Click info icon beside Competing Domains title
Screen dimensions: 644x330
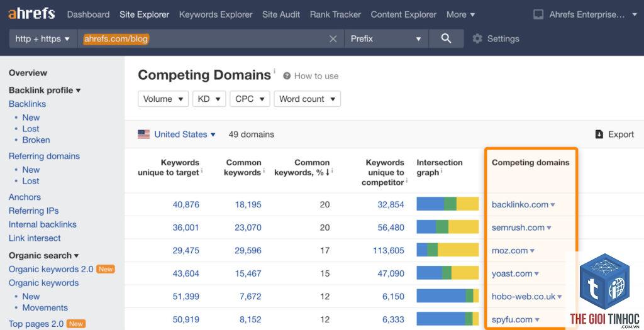[x=274, y=71]
